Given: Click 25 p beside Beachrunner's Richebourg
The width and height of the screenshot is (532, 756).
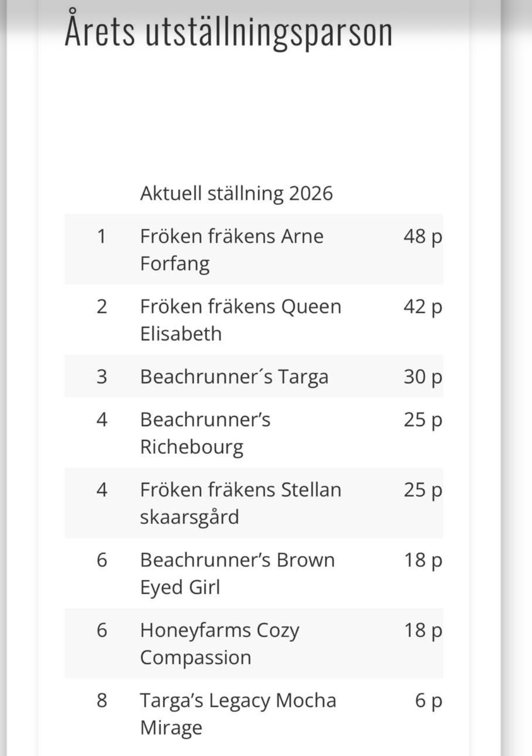Looking at the screenshot, I should pos(423,420).
